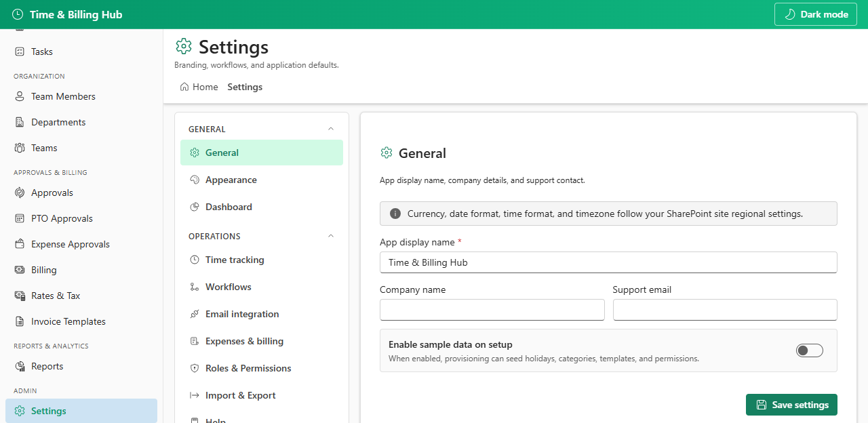Image resolution: width=868 pixels, height=423 pixels.
Task: Collapse the GENERAL settings section chevron
Action: tap(331, 129)
